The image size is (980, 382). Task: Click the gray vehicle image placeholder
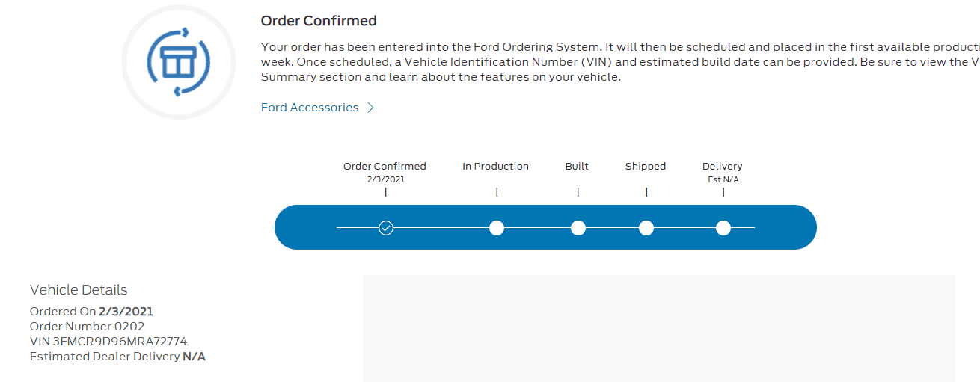[x=658, y=329]
